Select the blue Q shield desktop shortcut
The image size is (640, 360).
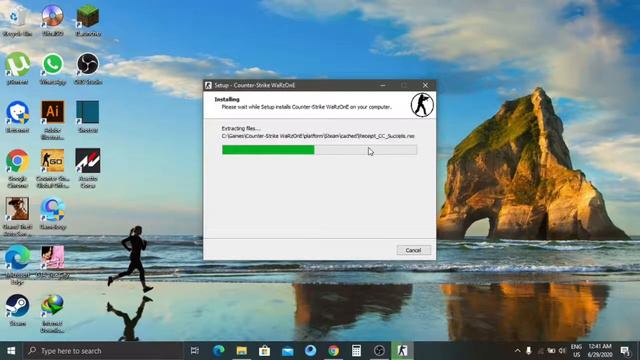(x=53, y=213)
